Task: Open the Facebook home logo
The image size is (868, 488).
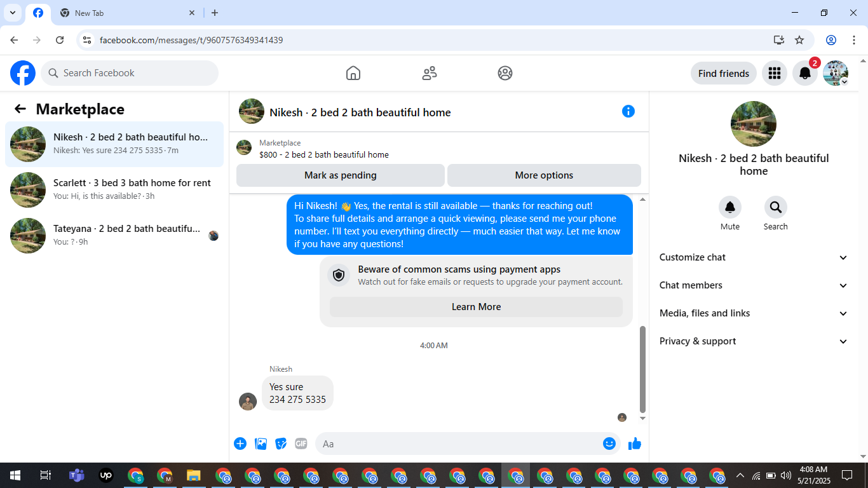Action: point(23,73)
